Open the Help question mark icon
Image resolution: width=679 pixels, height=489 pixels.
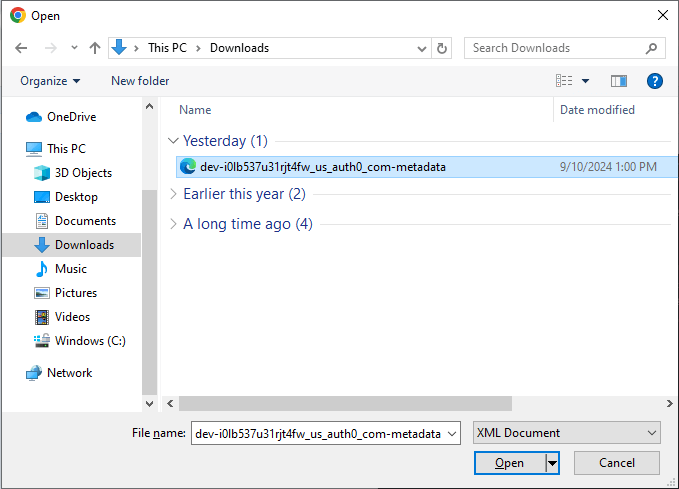pyautogui.click(x=655, y=81)
